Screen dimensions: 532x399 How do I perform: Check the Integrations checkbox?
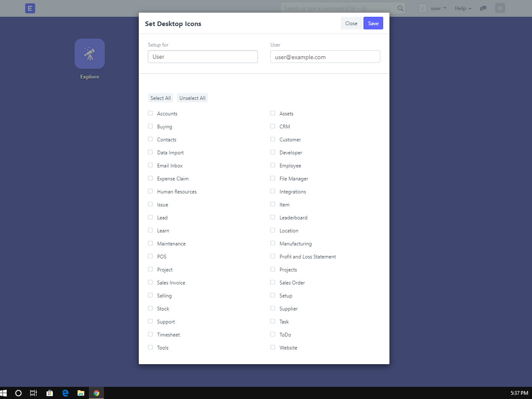[273, 191]
